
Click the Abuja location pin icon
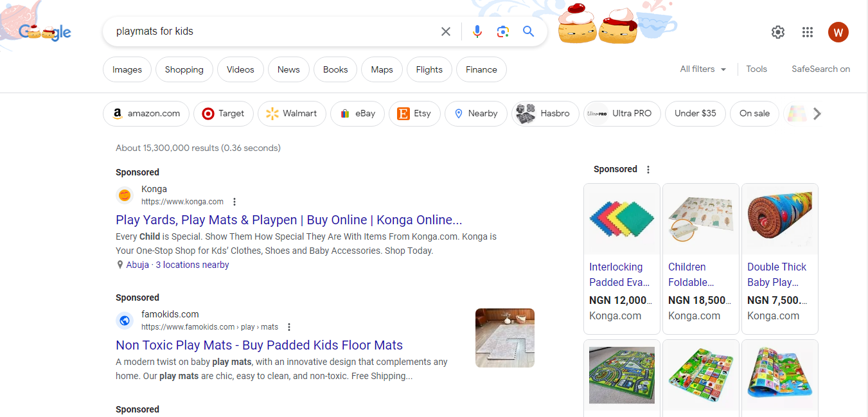pyautogui.click(x=120, y=265)
